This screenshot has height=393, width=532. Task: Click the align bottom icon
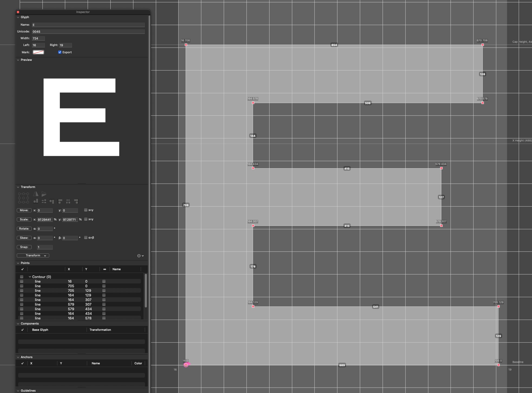click(x=36, y=201)
